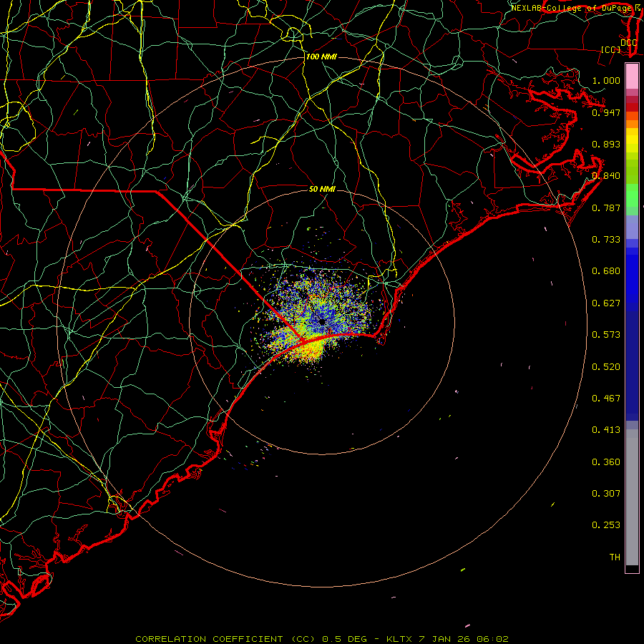The width and height of the screenshot is (644, 644).
Task: Click the 0.893 value on the color scale
Action: click(x=606, y=144)
